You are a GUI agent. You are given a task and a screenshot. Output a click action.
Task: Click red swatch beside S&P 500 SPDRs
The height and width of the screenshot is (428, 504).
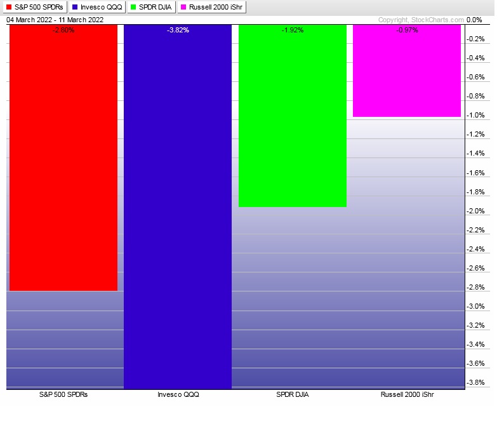(9, 7)
